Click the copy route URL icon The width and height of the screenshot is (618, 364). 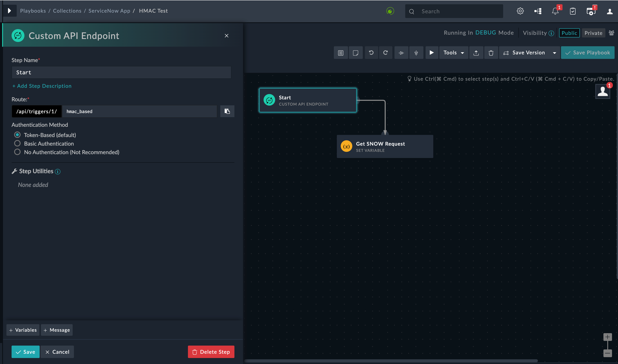(227, 111)
